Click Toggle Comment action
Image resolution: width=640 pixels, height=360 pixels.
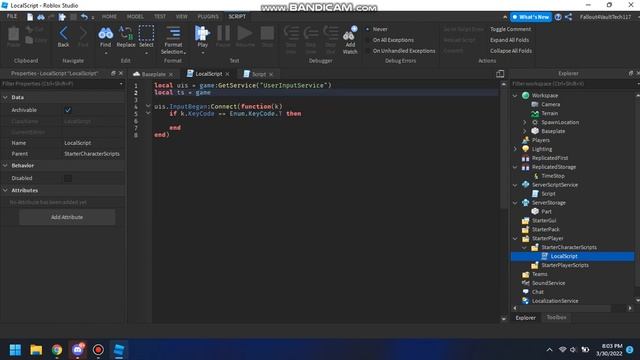pos(511,29)
